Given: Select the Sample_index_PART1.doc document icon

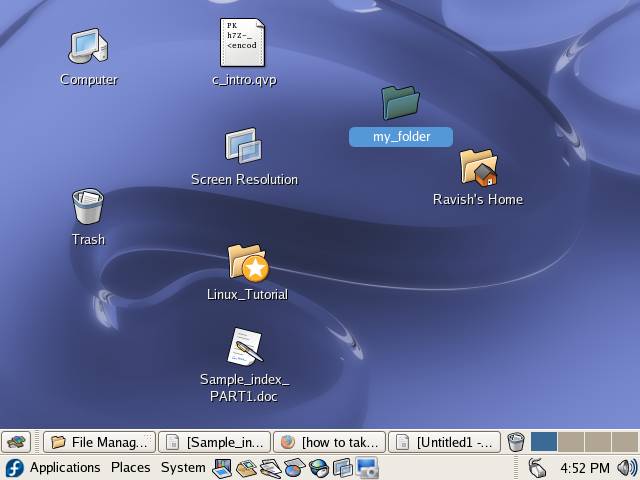Looking at the screenshot, I should coord(244,347).
